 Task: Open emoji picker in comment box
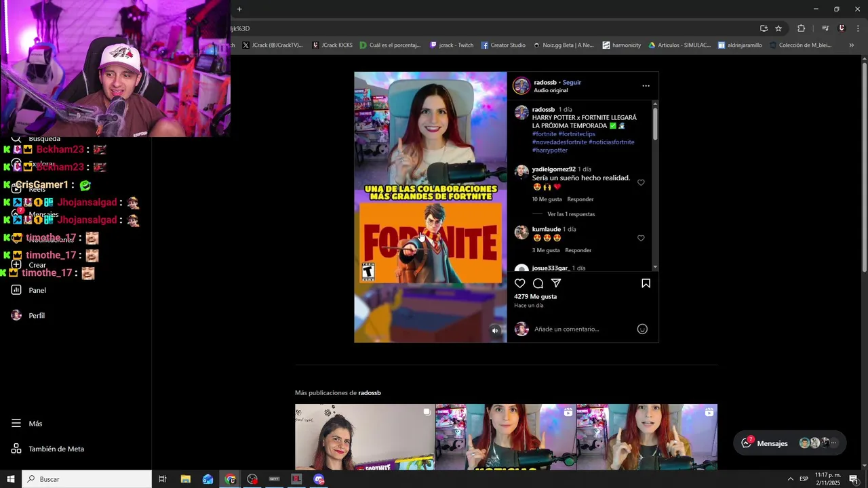(642, 329)
